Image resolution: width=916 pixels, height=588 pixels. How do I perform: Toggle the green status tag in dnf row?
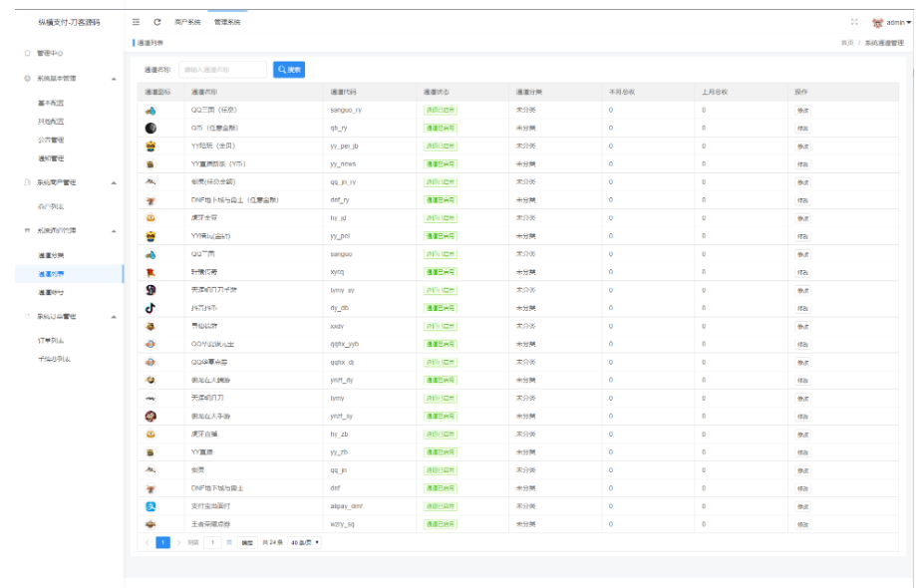click(x=440, y=488)
